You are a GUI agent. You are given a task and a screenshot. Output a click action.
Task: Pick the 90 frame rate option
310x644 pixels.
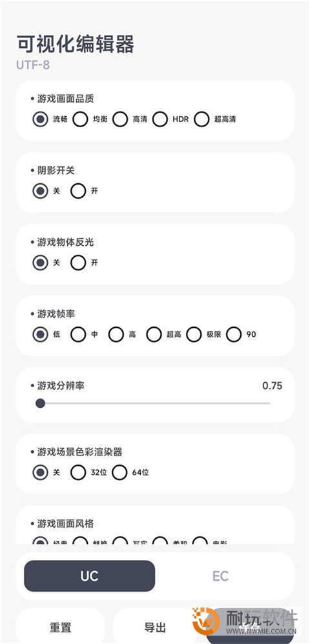pos(234,334)
